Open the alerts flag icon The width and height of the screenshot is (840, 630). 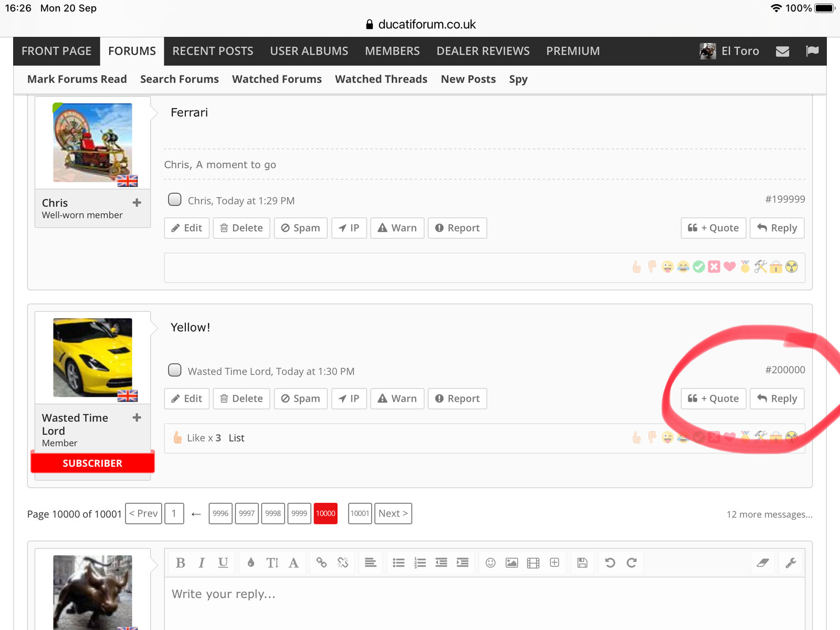pos(812,51)
